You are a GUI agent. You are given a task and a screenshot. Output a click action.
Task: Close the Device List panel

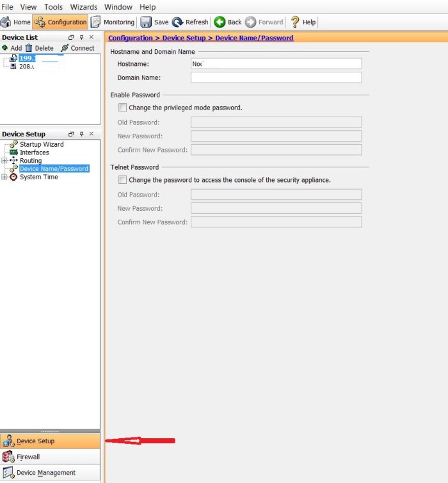92,37
